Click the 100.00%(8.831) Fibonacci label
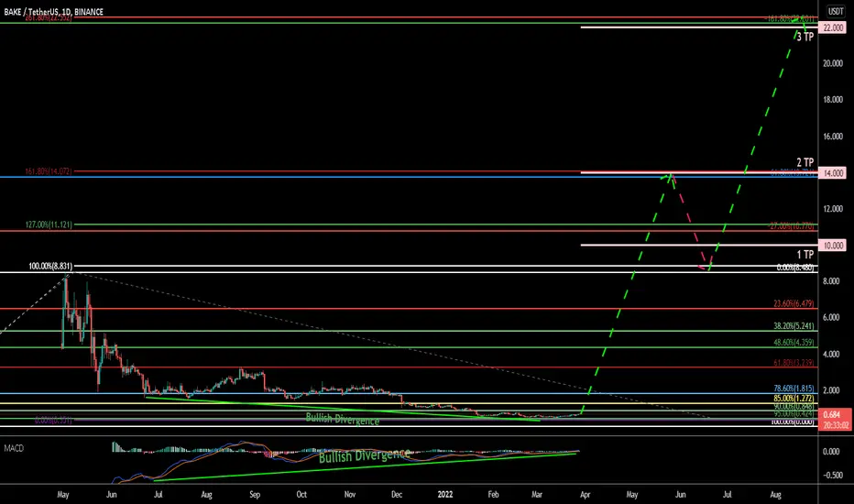The height and width of the screenshot is (504, 854). (50, 267)
